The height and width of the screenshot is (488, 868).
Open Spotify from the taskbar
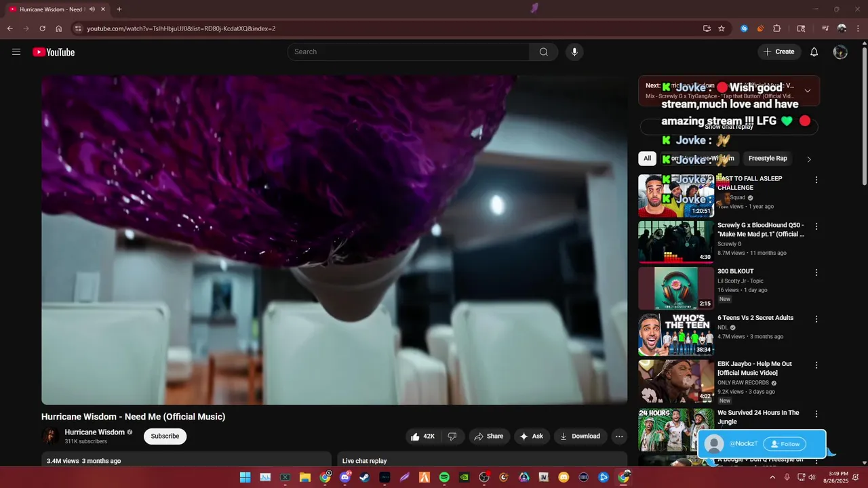[x=444, y=477]
